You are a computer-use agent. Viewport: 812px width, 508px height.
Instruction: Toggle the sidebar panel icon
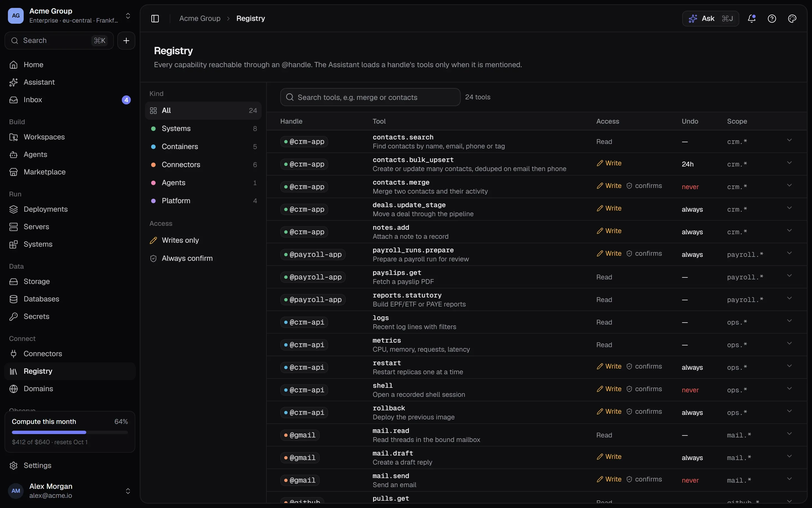tap(155, 18)
